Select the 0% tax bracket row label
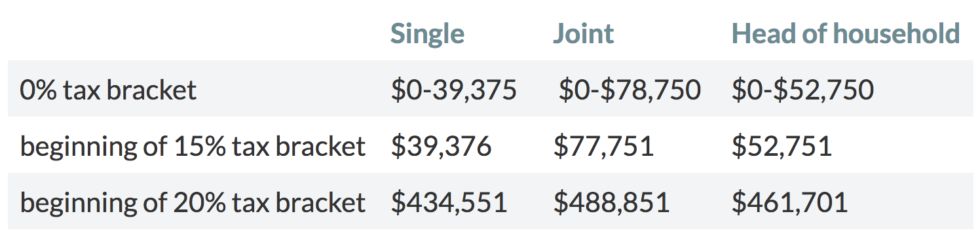The height and width of the screenshot is (237, 980). pos(108,90)
